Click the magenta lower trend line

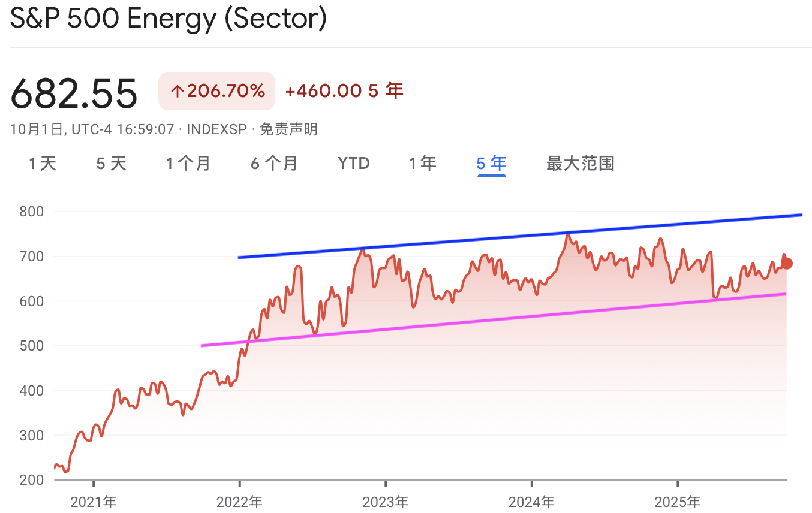492,319
